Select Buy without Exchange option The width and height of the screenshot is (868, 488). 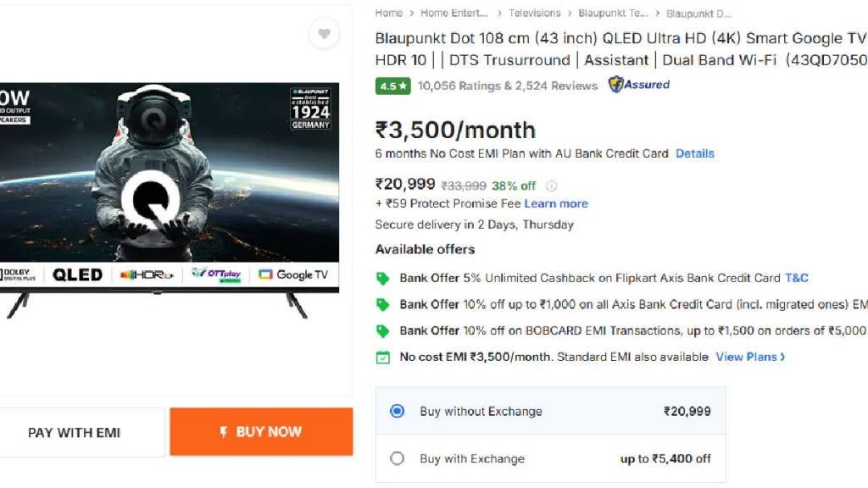click(397, 411)
